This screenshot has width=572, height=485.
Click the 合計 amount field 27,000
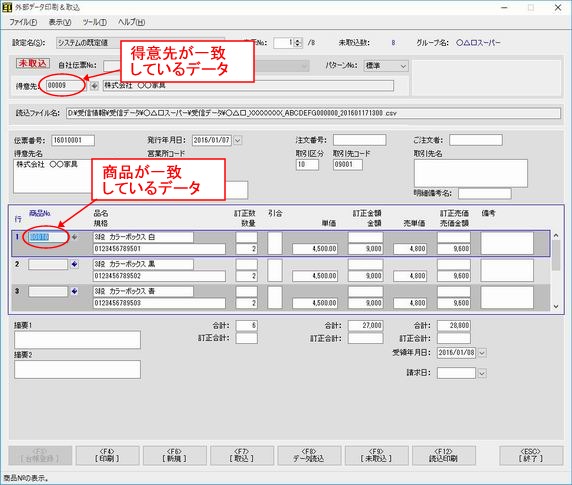tap(366, 325)
